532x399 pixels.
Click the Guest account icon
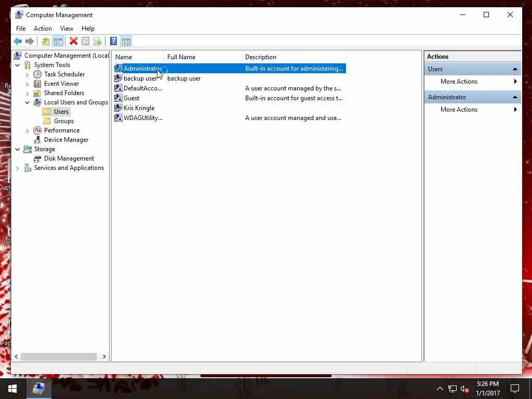click(118, 98)
